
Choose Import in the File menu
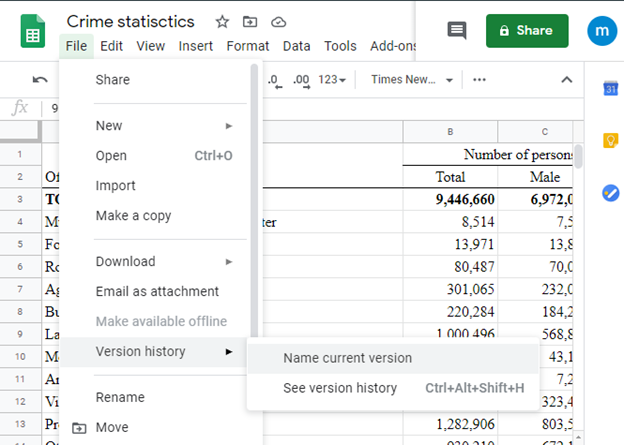click(155, 185)
